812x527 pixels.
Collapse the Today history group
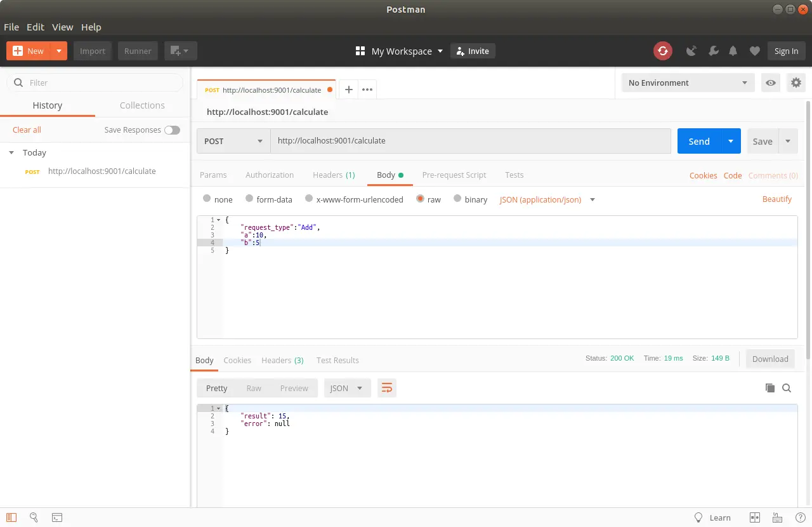point(11,152)
